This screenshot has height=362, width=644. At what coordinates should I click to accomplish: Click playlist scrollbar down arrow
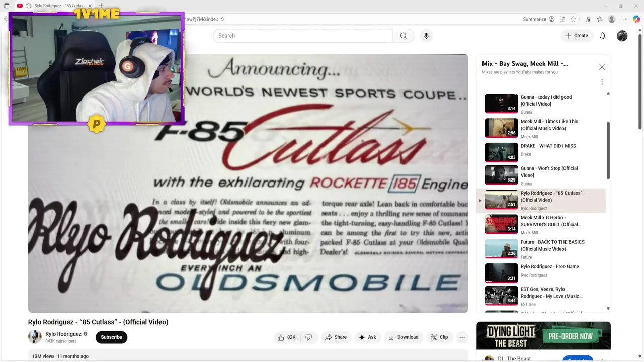click(x=608, y=308)
